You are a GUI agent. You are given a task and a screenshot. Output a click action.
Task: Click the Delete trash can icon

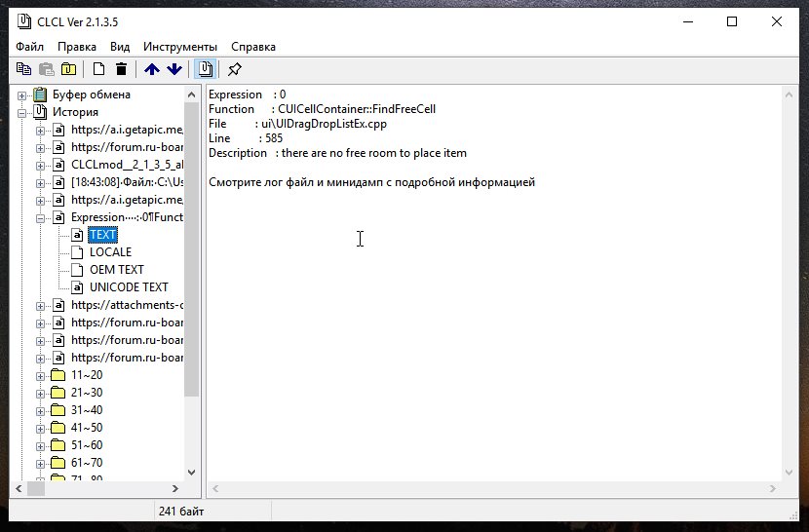(121, 69)
